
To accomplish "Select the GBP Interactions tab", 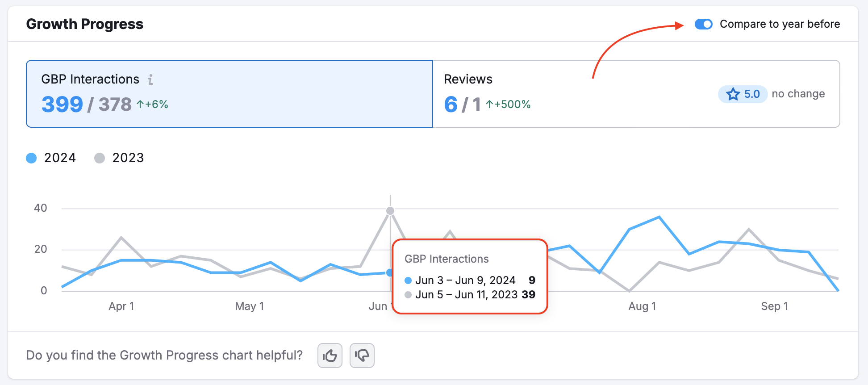I will click(x=230, y=94).
